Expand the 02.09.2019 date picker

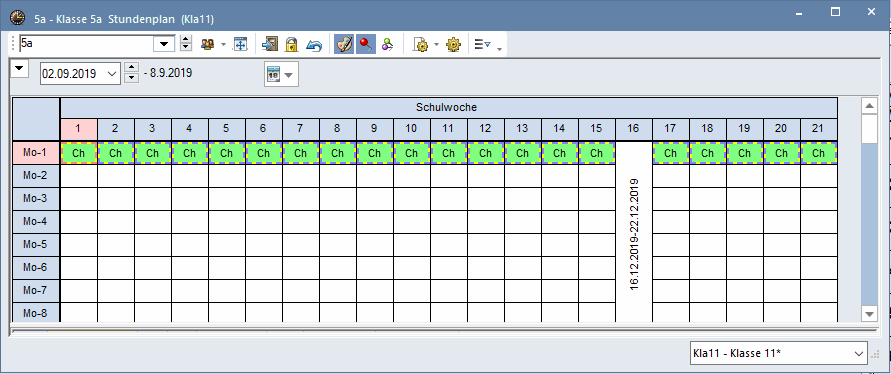111,73
